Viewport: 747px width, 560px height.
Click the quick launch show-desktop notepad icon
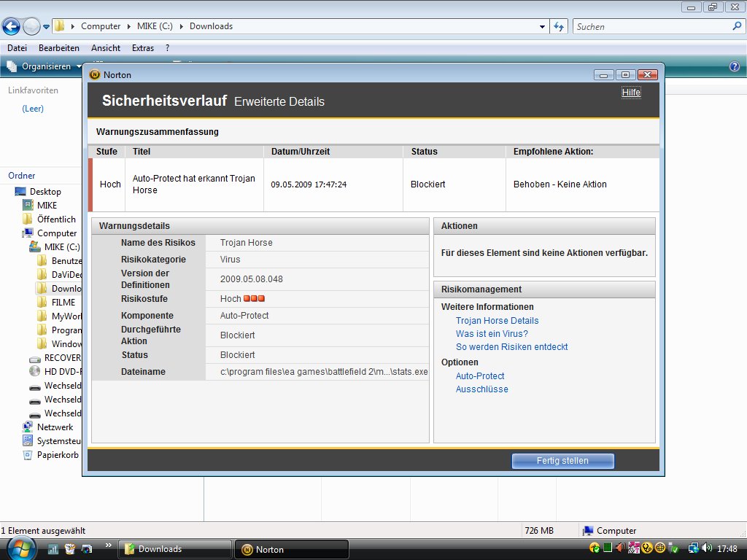coord(70,549)
